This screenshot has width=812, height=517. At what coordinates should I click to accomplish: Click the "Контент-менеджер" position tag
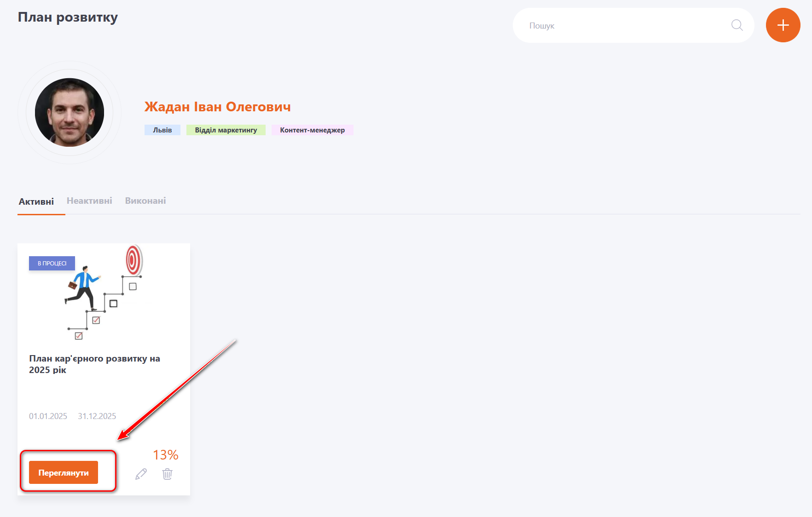[312, 130]
